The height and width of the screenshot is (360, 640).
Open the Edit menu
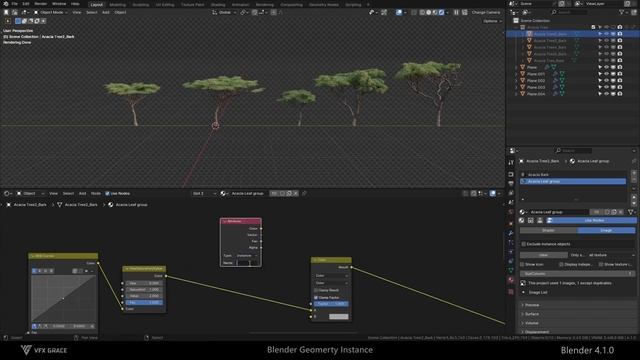pos(26,4)
